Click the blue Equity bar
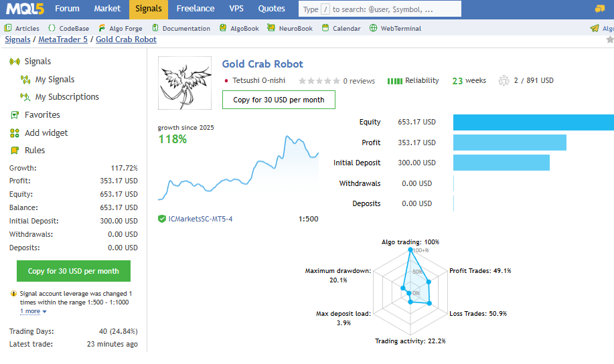The image size is (614, 364). pos(533,122)
